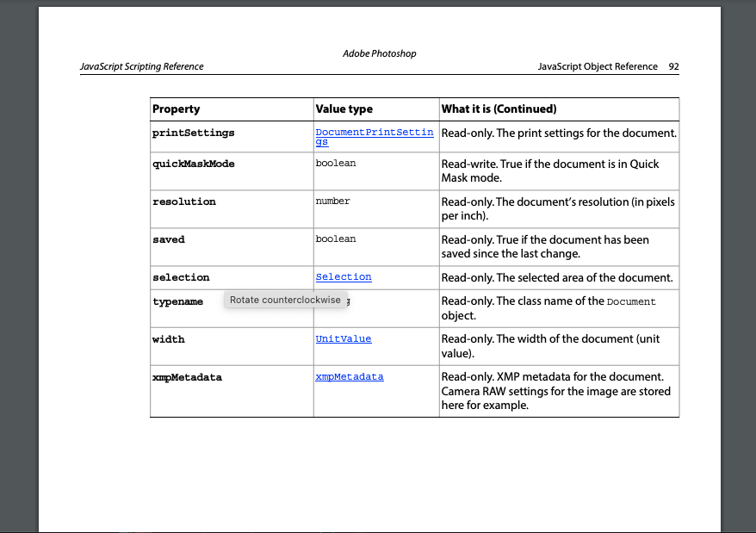756x533 pixels.
Task: Select the JavaScript Scripting Reference footer text
Action: tap(141, 66)
